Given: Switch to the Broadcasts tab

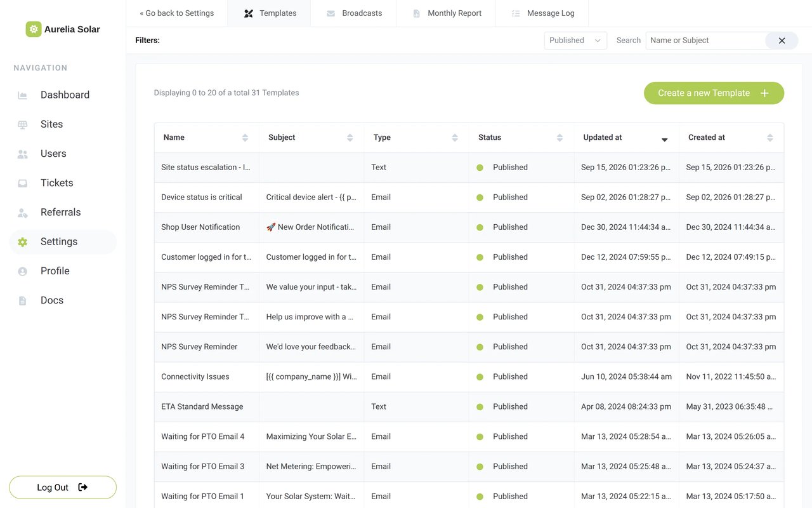Looking at the screenshot, I should coord(353,13).
